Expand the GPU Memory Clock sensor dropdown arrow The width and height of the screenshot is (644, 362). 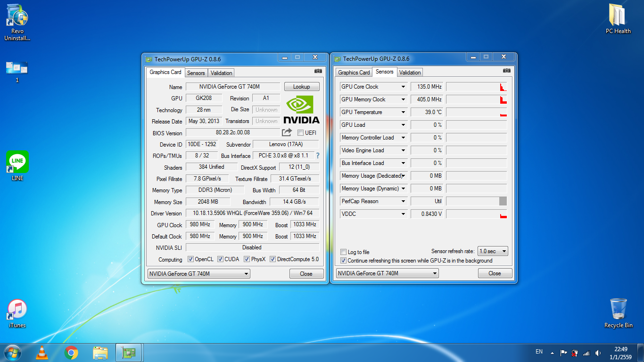pyautogui.click(x=404, y=99)
